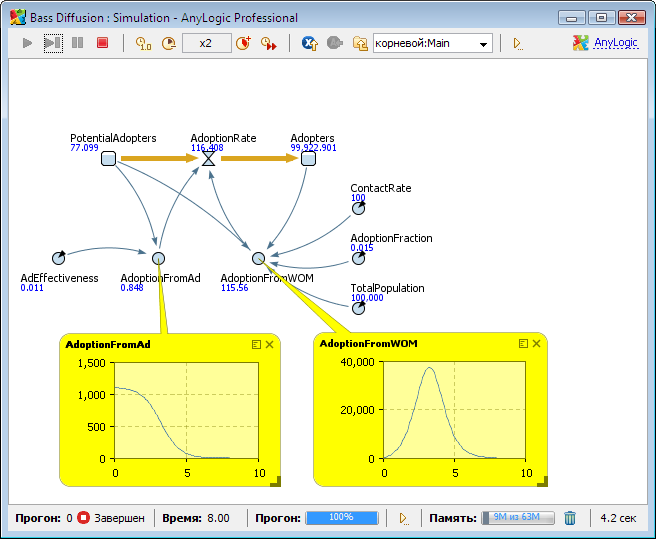
Task: Switch AdoptionFromAd inspect view mode icon
Action: [x=256, y=344]
